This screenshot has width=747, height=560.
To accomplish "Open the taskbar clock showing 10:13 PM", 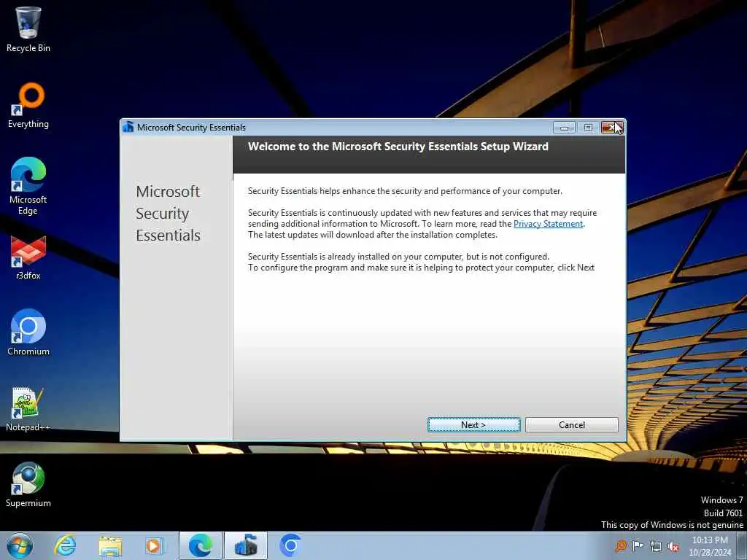I will pyautogui.click(x=710, y=546).
